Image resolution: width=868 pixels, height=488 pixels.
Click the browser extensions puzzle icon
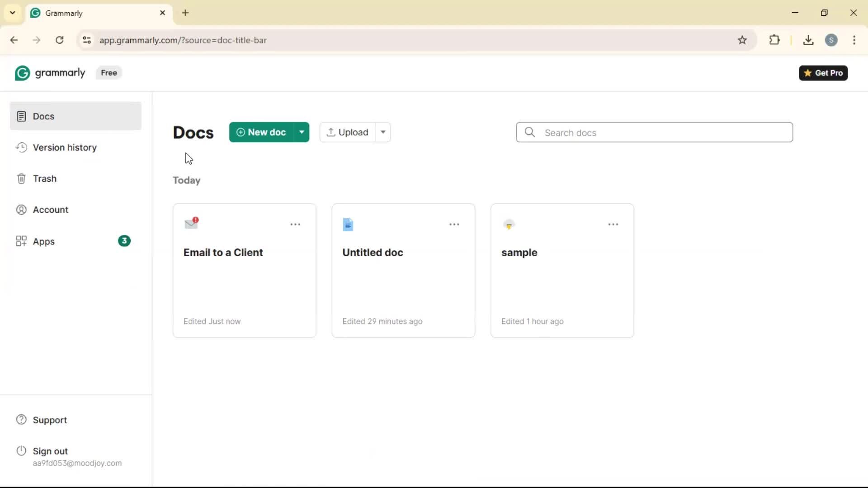click(x=774, y=40)
